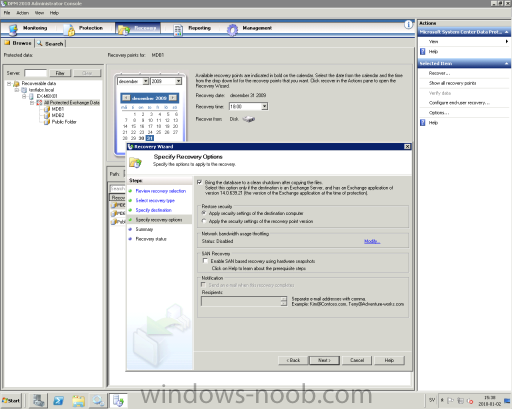Click the Public Folder database icon
Screen dimensions: 512x409
point(47,122)
